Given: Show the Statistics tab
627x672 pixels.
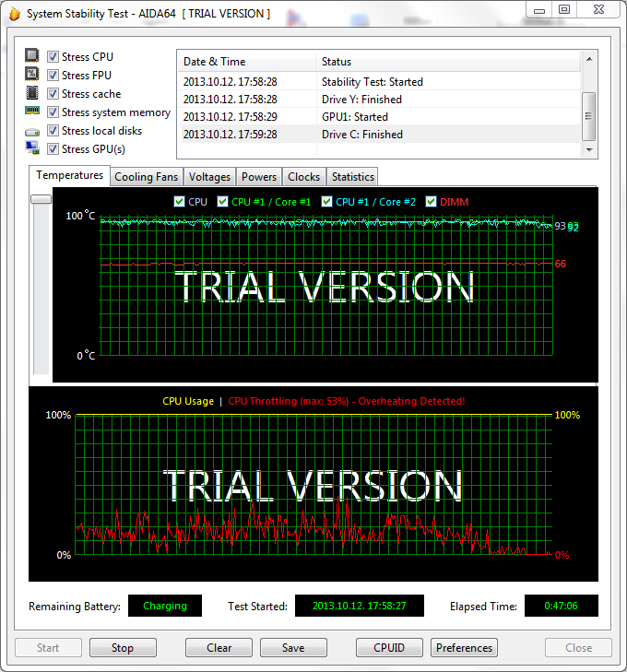Looking at the screenshot, I should click(x=353, y=177).
